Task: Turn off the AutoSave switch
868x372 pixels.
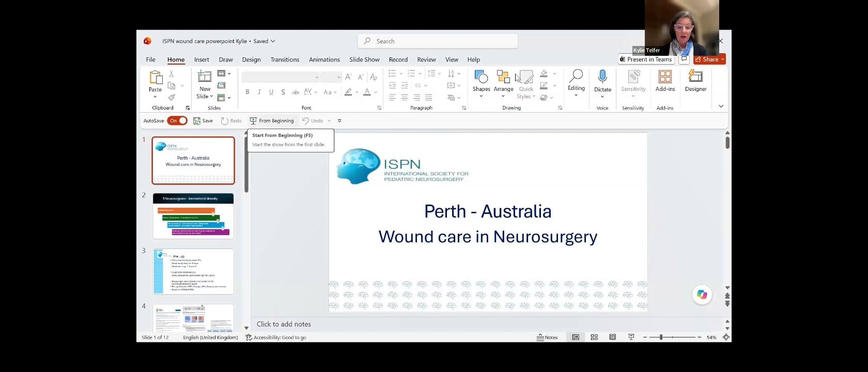Action: point(177,121)
